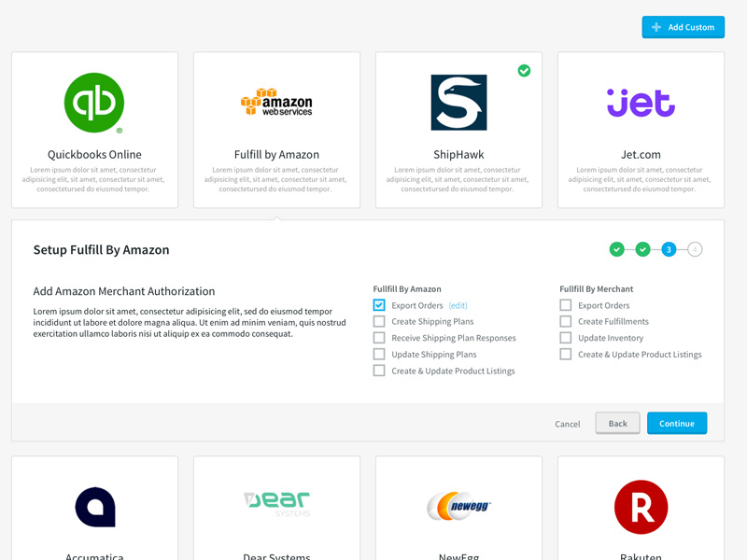Select the Fulfill by Amazon card title

click(x=276, y=154)
